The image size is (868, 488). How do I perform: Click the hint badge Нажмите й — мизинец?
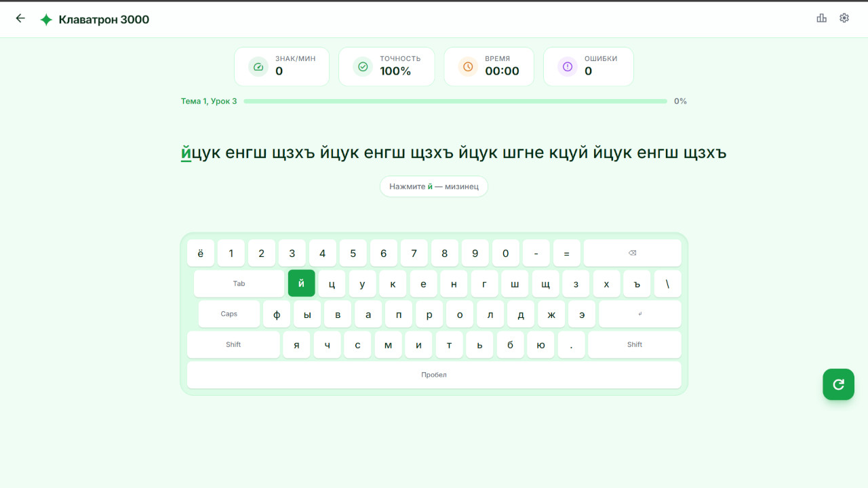pyautogui.click(x=433, y=186)
